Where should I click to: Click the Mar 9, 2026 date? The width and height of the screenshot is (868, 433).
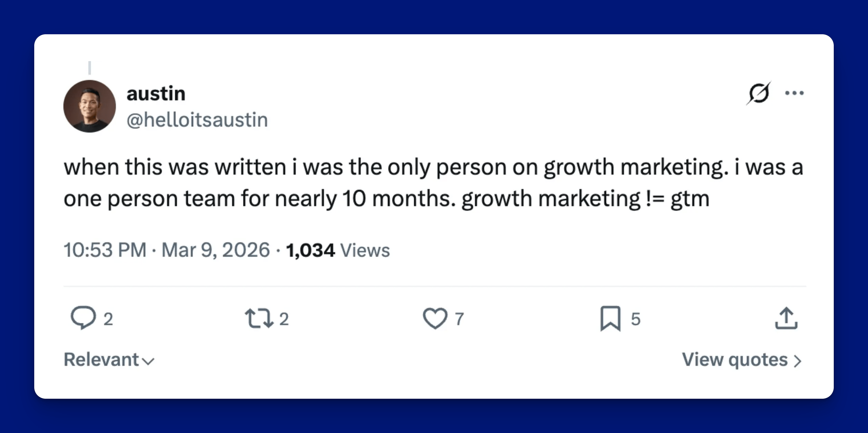[x=216, y=250]
